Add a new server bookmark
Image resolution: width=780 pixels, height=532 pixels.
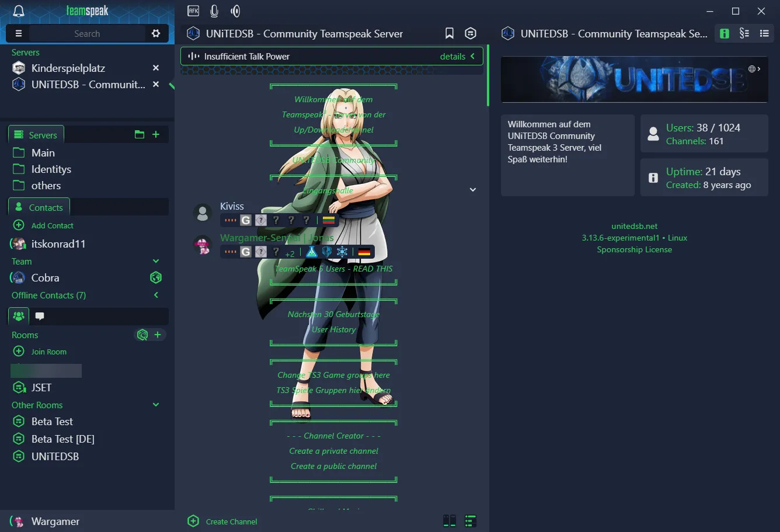[x=156, y=134]
